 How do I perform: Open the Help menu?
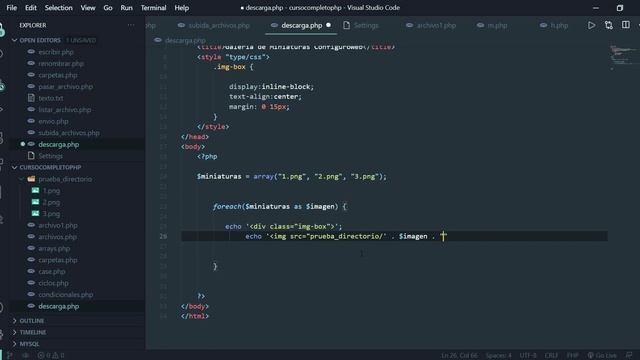[x=182, y=8]
